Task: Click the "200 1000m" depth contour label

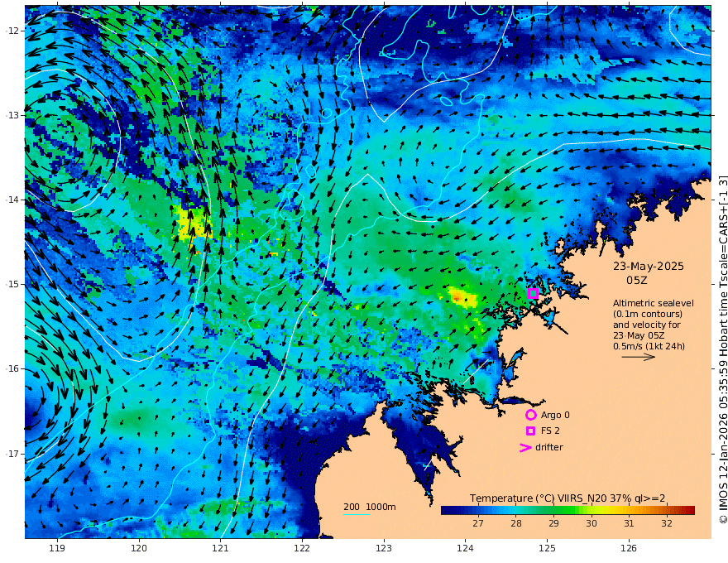Action: point(370,507)
